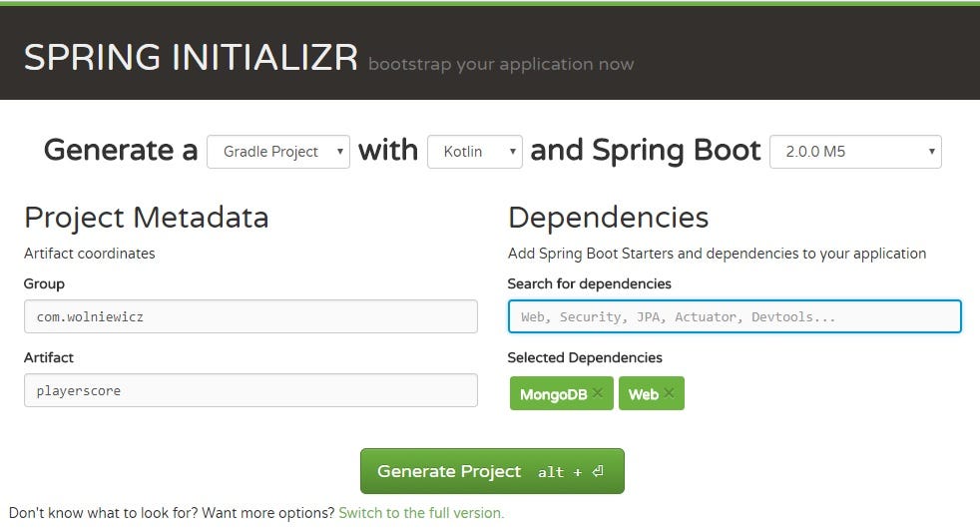This screenshot has height=530, width=980.
Task: Follow the Switch to the full version link
Action: coord(421,513)
